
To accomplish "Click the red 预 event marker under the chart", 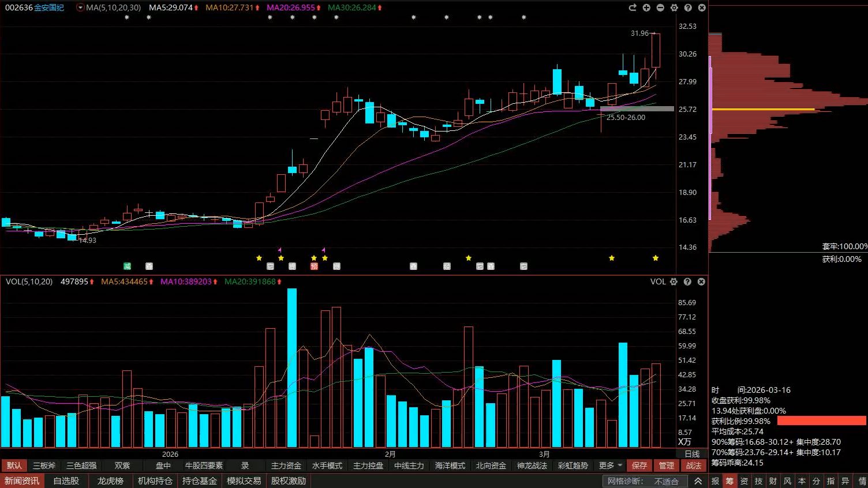I will click(314, 266).
